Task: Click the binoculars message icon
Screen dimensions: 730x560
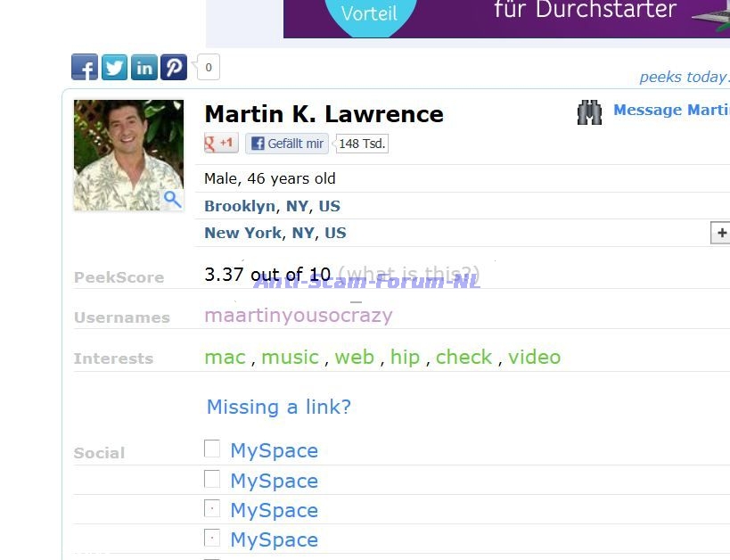Action: (589, 111)
